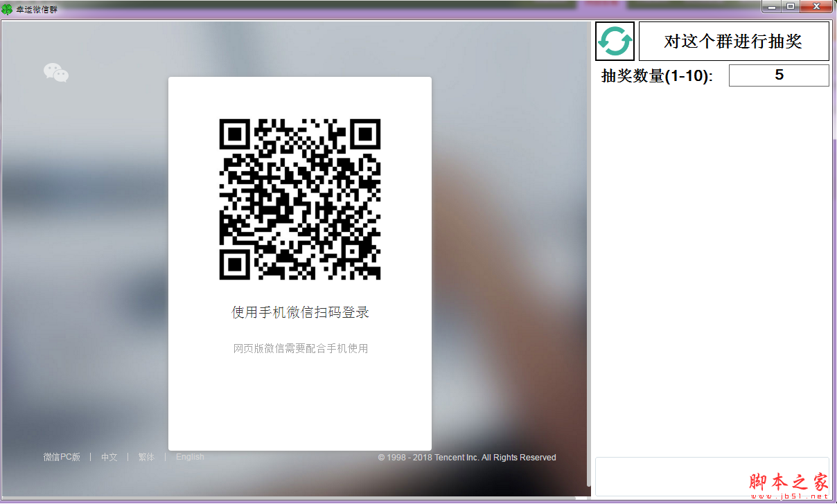Close the 幸运微信群 window
This screenshot has width=837, height=504.
816,7
